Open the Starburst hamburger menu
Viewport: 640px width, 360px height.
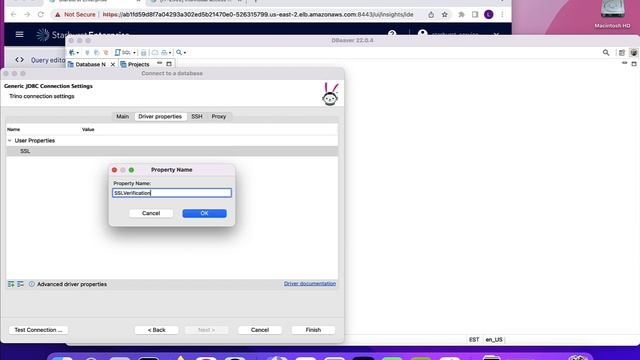point(19,34)
